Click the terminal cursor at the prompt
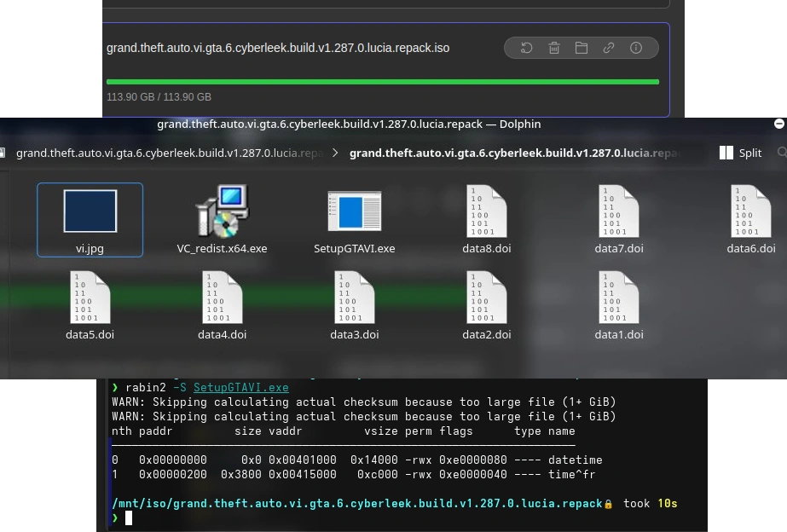Screen dimensions: 787x532 (129, 518)
